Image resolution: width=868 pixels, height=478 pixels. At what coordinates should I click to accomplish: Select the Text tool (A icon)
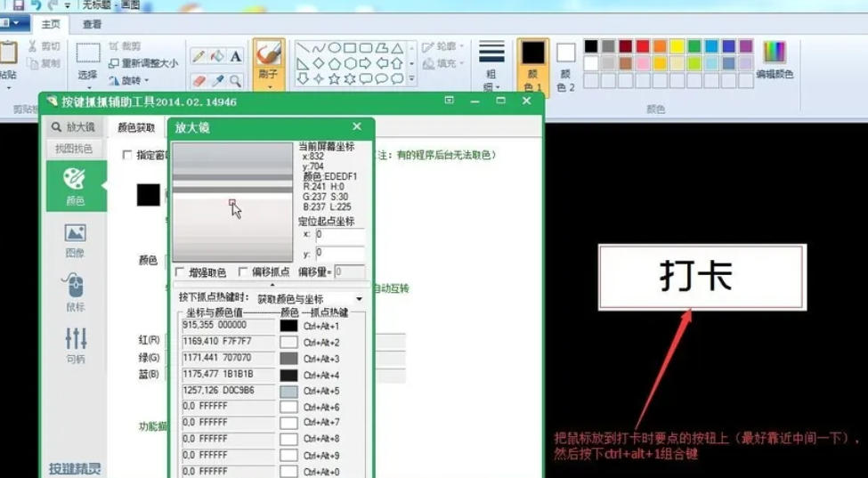coord(236,56)
